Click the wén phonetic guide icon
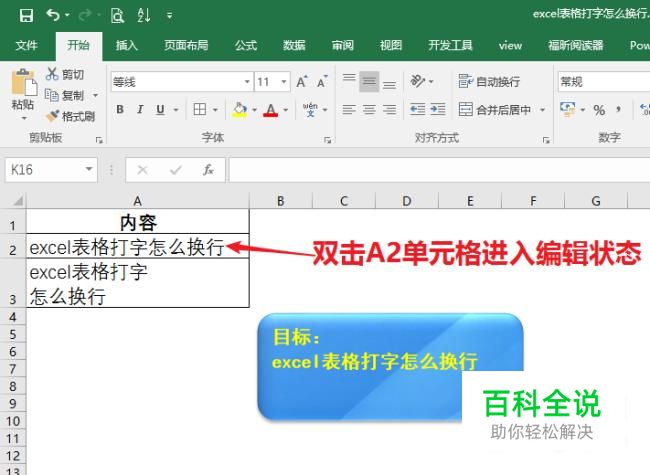 [310, 109]
